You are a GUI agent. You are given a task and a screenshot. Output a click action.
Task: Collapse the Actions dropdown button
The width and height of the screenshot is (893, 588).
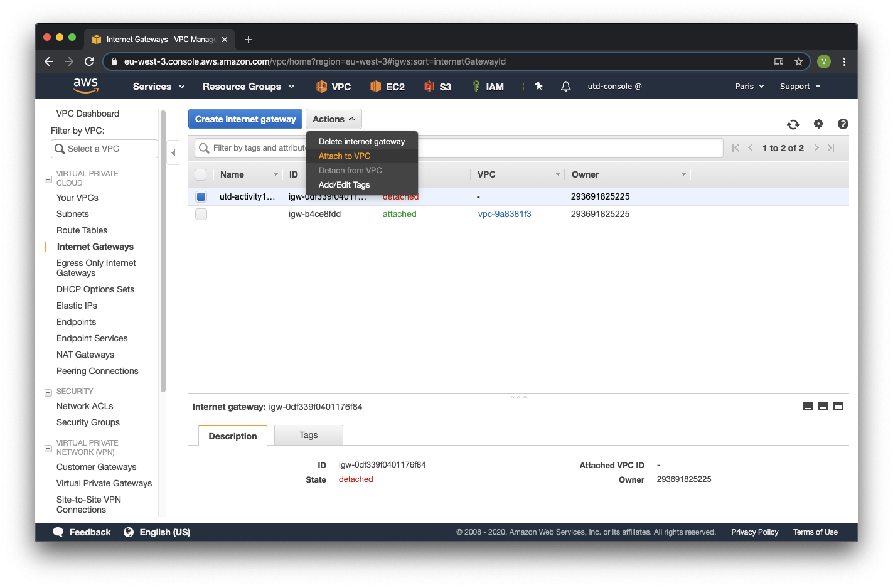coord(334,119)
